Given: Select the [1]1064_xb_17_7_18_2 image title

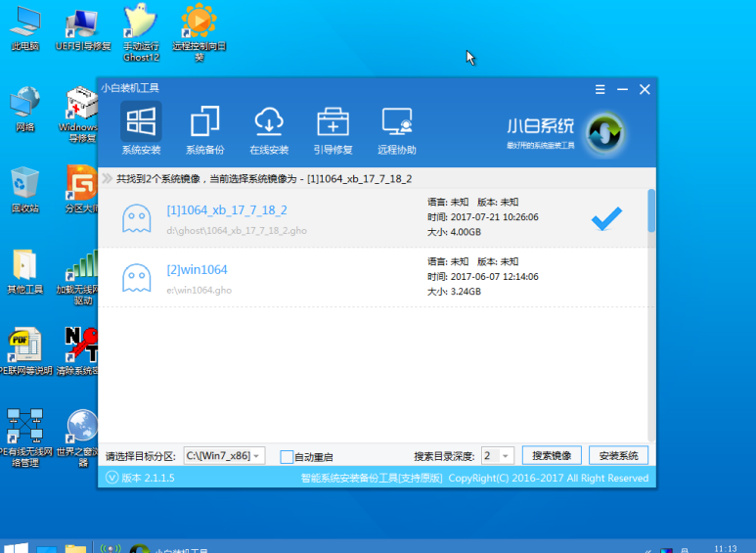Looking at the screenshot, I should tap(227, 210).
